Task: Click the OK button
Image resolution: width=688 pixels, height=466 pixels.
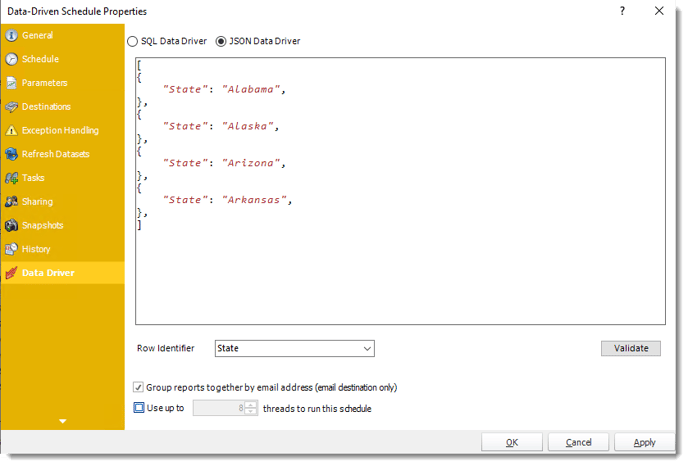Action: point(512,442)
